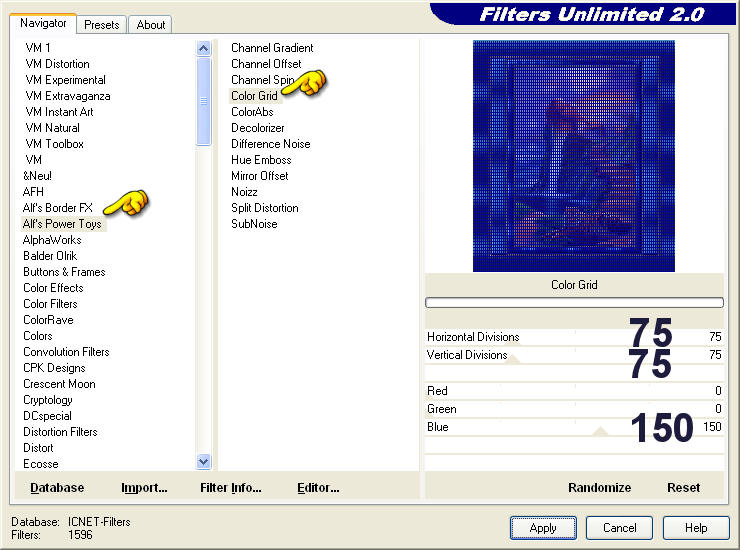Select the Distort category
The height and width of the screenshot is (550, 740).
pos(38,448)
